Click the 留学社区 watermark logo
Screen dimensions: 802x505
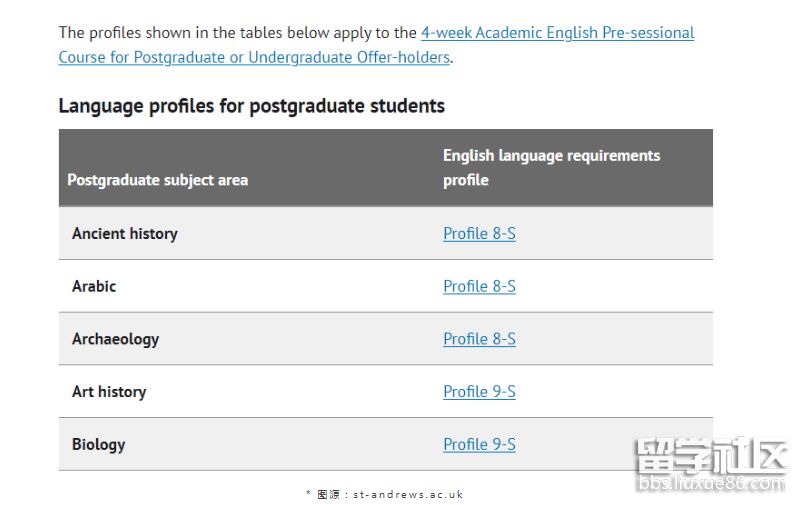711,456
